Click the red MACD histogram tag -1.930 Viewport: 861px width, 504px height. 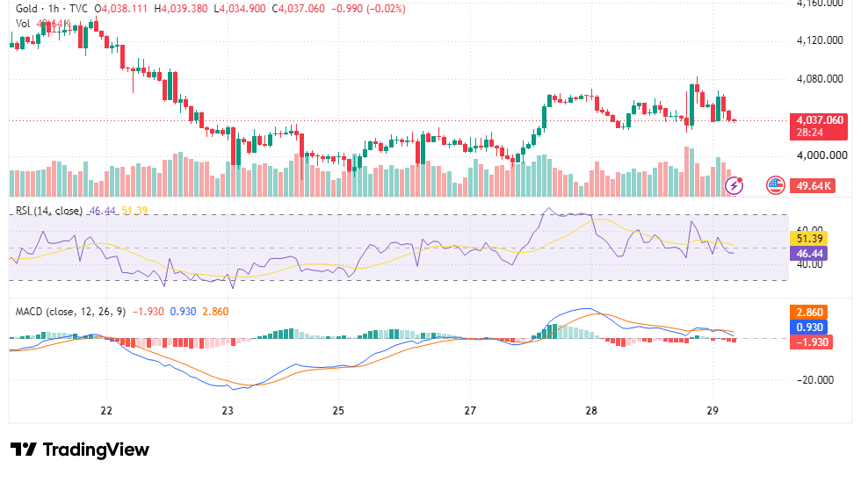pyautogui.click(x=811, y=342)
